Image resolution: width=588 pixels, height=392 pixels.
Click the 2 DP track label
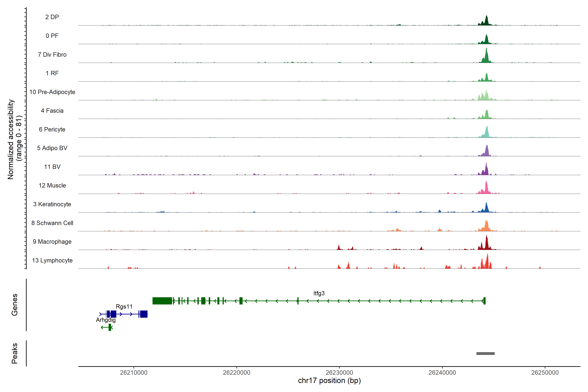[52, 17]
